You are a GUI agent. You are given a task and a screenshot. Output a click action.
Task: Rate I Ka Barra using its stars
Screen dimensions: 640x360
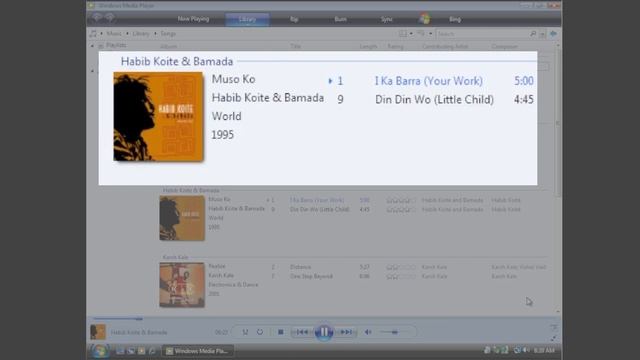click(x=401, y=200)
